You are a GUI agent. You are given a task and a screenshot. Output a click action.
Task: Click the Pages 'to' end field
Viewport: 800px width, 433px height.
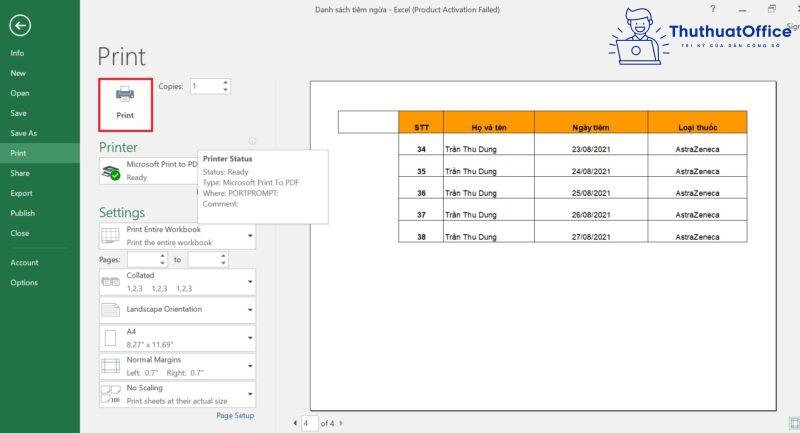pyautogui.click(x=204, y=260)
